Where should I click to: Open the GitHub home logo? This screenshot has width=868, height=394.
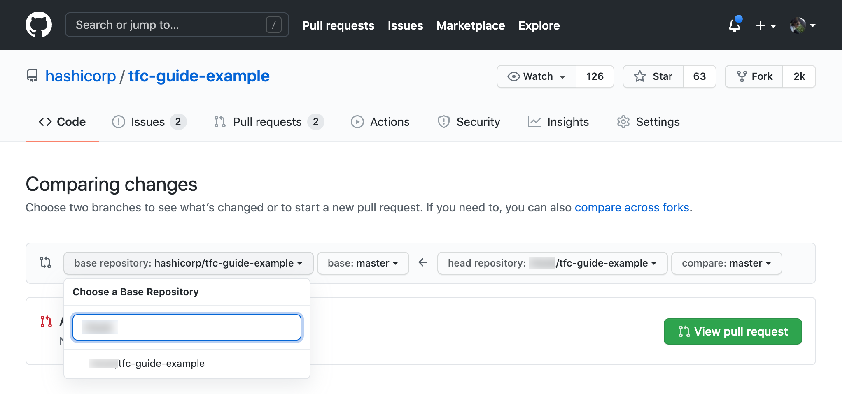click(x=39, y=25)
